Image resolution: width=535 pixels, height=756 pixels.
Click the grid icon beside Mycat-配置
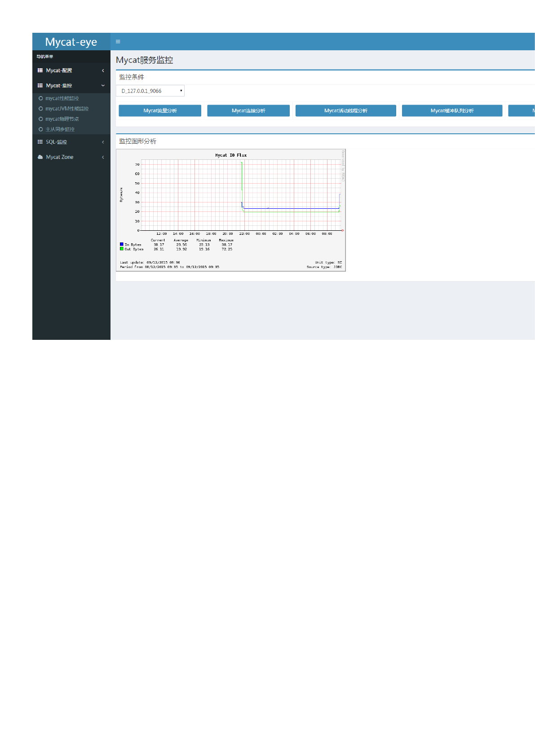tap(40, 70)
